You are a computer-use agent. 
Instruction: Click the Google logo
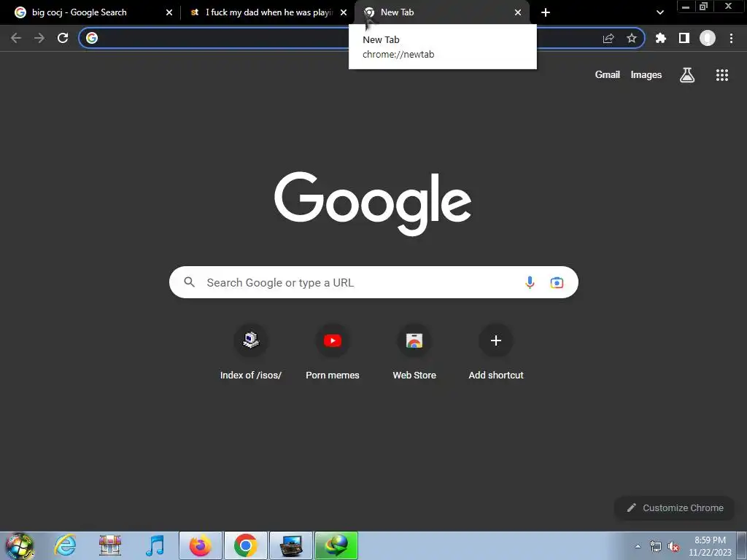pos(373,203)
